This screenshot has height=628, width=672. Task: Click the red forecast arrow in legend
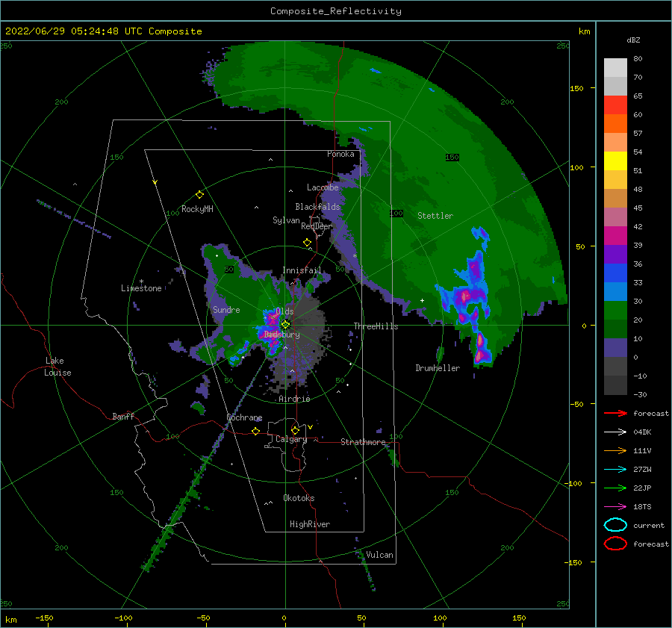[x=615, y=413]
